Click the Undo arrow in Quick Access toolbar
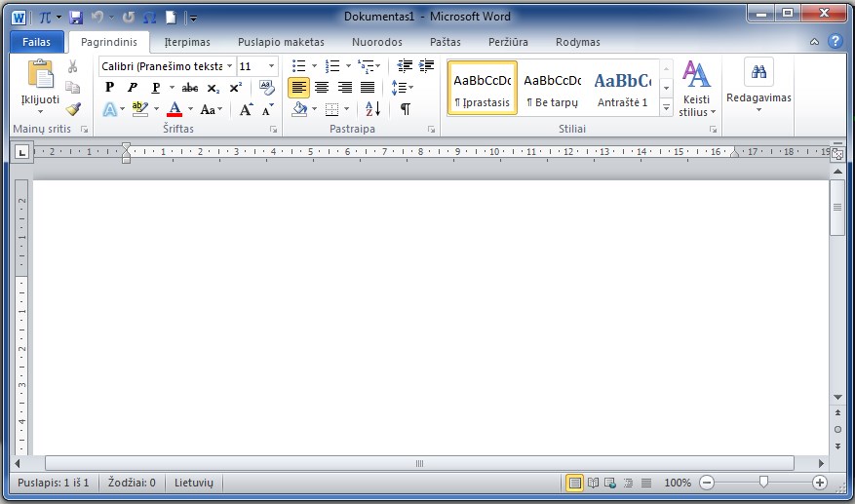Screen dimensions: 855x504 [97, 18]
